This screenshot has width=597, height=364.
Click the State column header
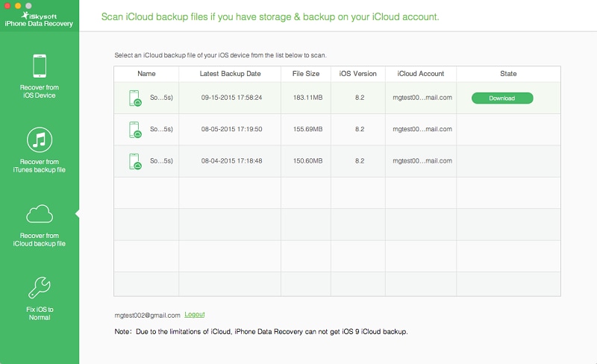(x=508, y=74)
